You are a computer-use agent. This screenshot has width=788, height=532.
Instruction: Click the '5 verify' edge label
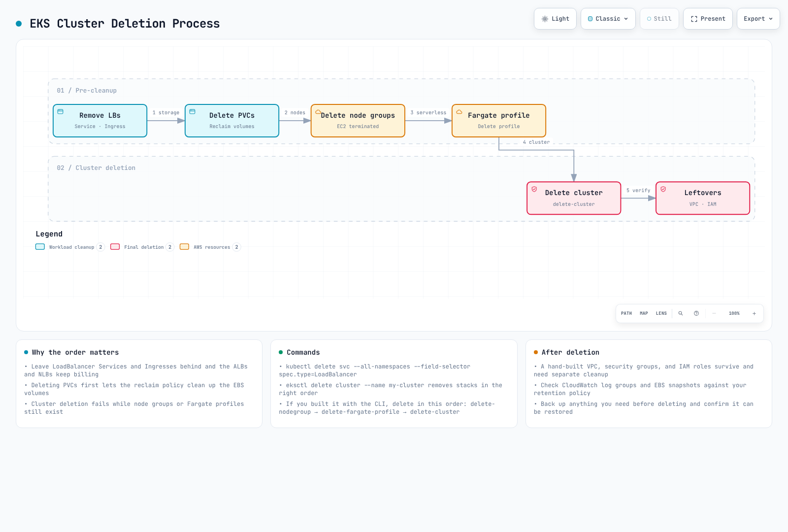[x=638, y=191]
